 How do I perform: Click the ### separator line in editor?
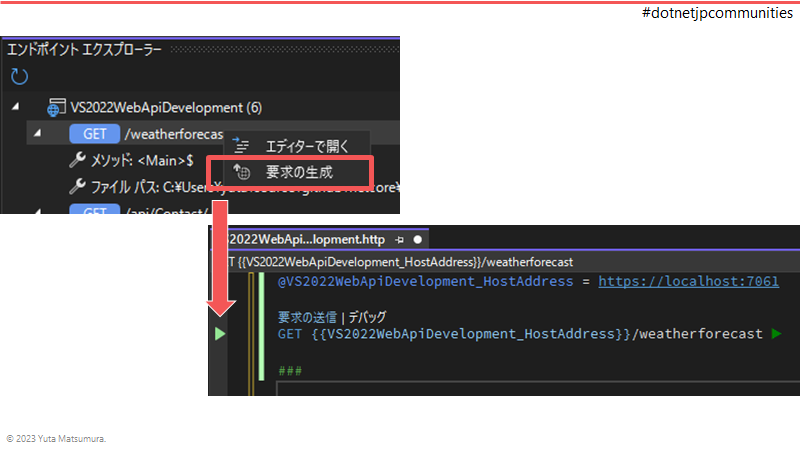click(x=290, y=370)
